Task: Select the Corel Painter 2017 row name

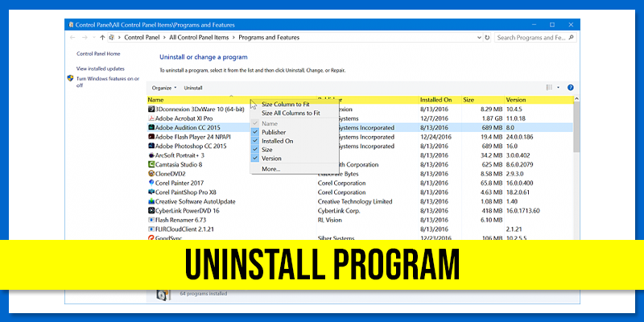Action: pos(179,183)
